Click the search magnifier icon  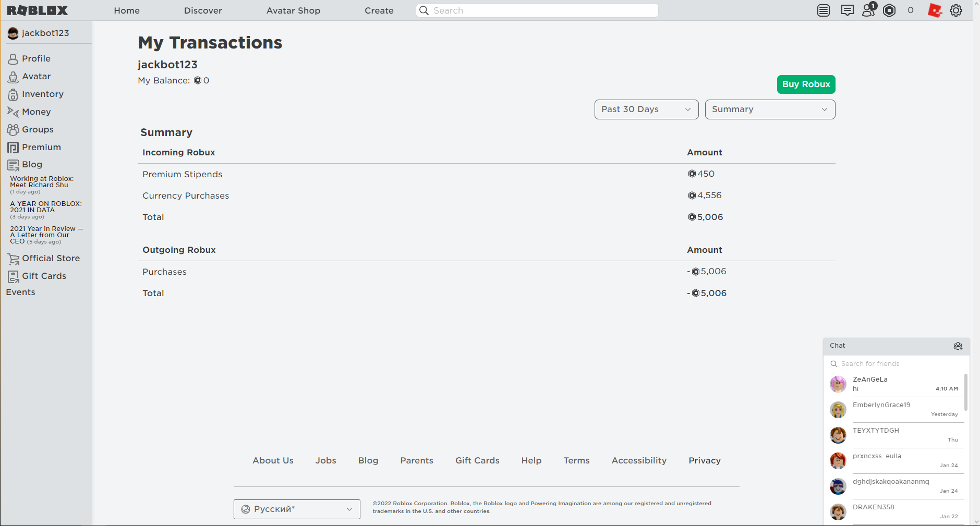424,10
